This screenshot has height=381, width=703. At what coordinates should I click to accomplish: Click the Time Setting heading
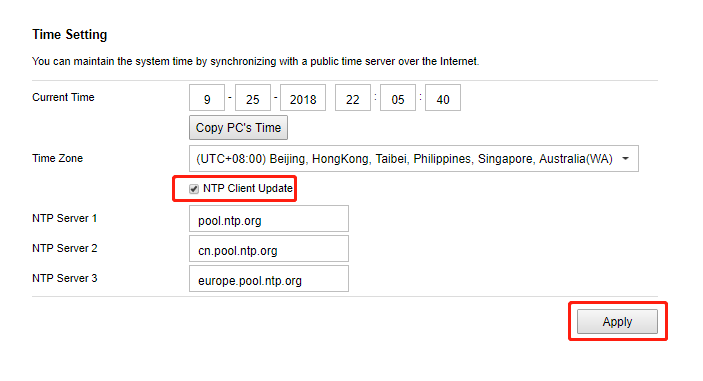pos(69,35)
